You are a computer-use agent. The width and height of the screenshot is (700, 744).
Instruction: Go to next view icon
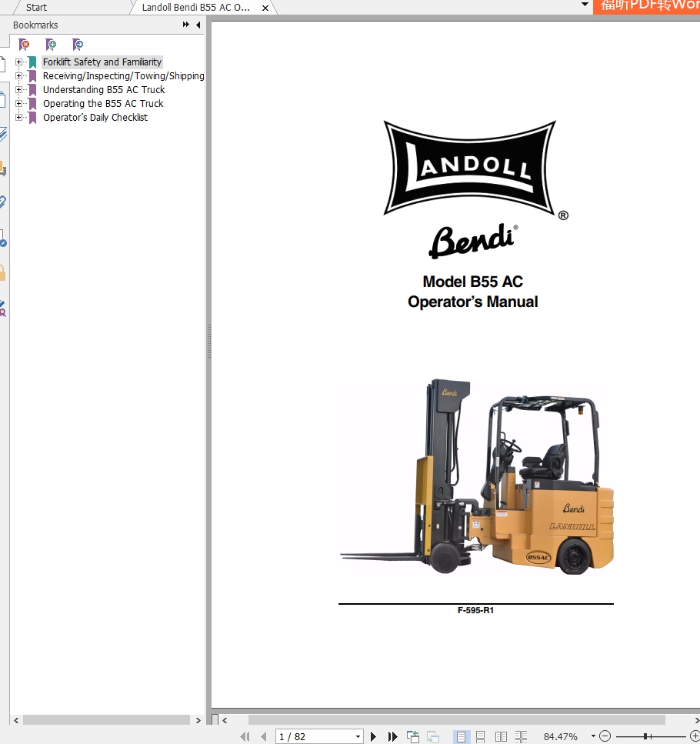pos(432,736)
